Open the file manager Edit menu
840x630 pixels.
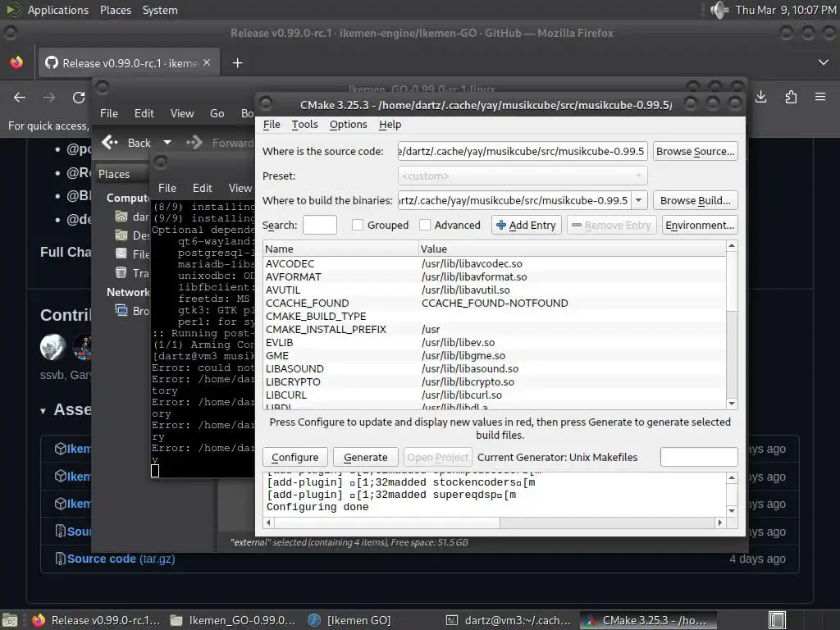pos(144,113)
